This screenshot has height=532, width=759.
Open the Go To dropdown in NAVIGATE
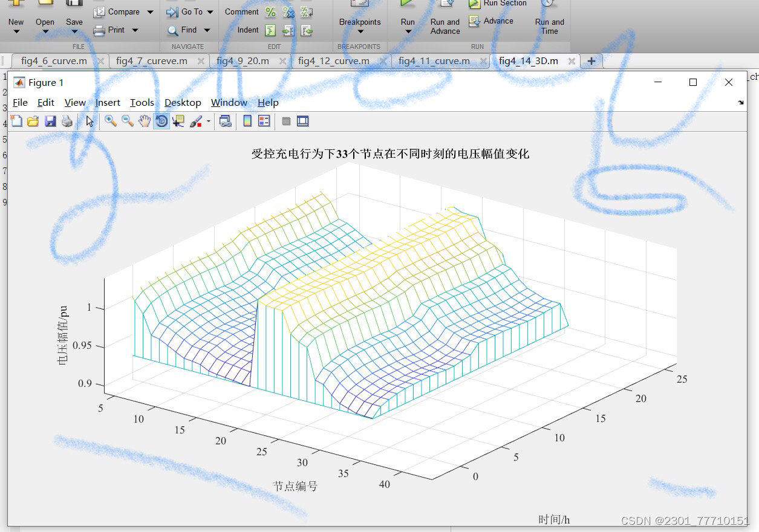point(210,11)
